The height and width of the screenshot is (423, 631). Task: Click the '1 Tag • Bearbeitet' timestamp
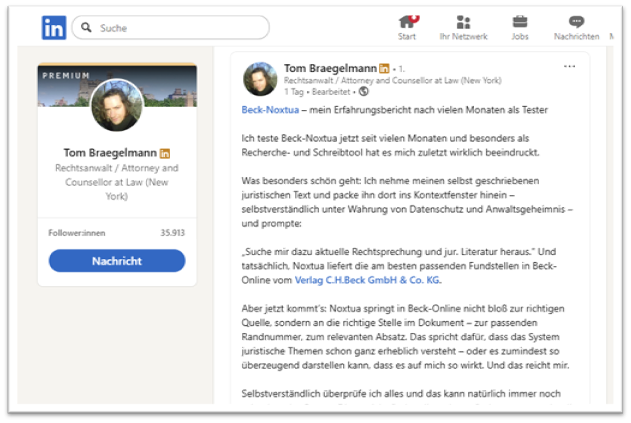pos(317,92)
